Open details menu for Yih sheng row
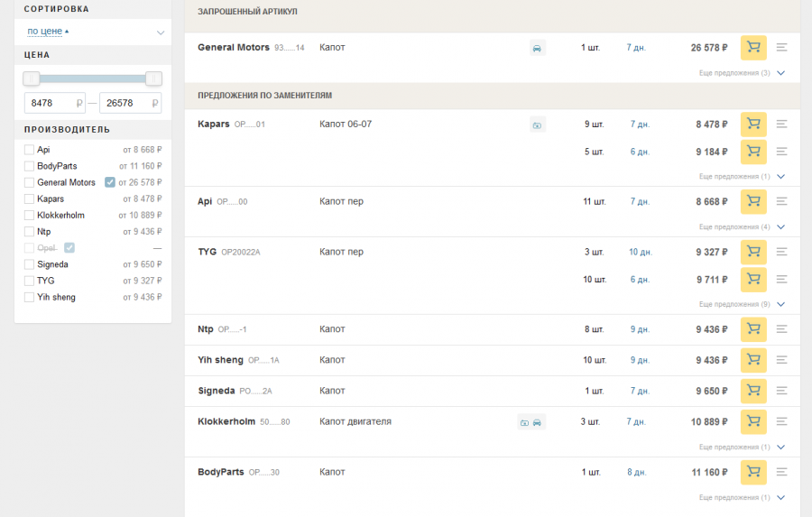Image resolution: width=812 pixels, height=517 pixels. tap(782, 360)
